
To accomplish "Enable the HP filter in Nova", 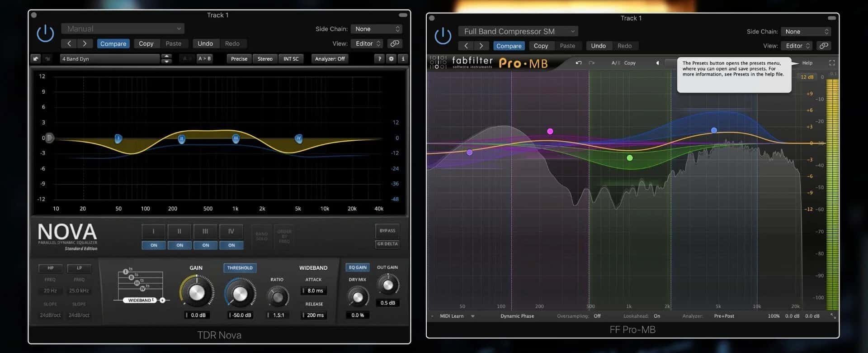I will pyautogui.click(x=51, y=268).
